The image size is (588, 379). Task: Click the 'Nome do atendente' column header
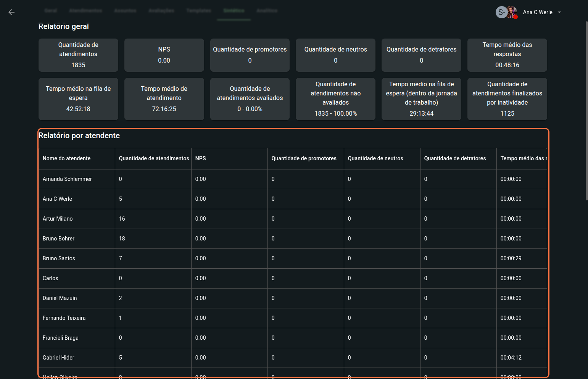point(67,158)
